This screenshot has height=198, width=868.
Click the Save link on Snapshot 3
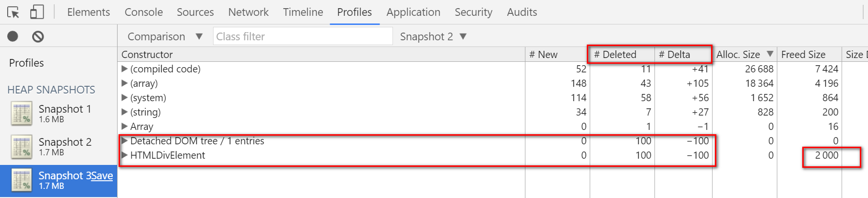click(x=102, y=175)
